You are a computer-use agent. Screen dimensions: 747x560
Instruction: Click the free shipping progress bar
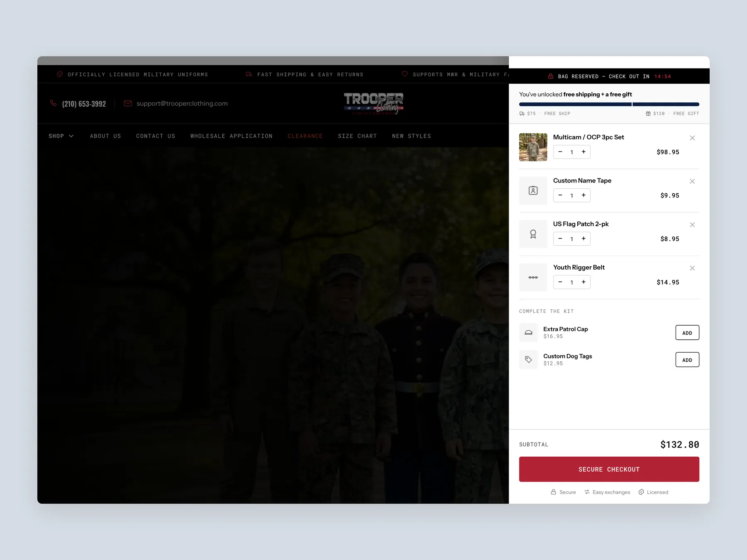[609, 105]
